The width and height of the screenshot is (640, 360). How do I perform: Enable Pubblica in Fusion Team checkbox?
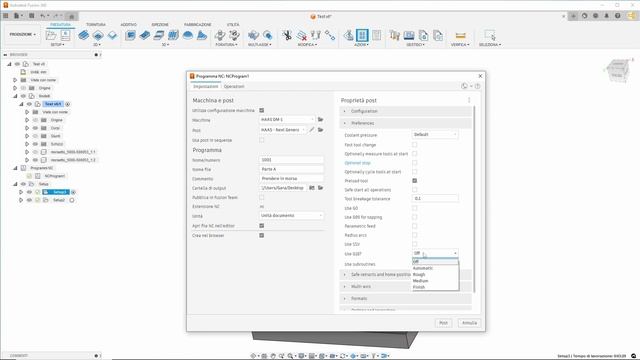(x=262, y=197)
